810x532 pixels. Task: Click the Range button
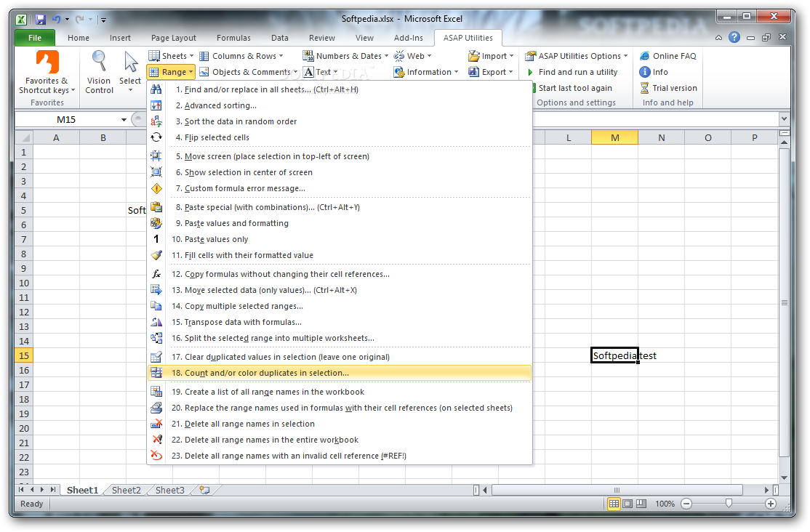click(x=171, y=72)
